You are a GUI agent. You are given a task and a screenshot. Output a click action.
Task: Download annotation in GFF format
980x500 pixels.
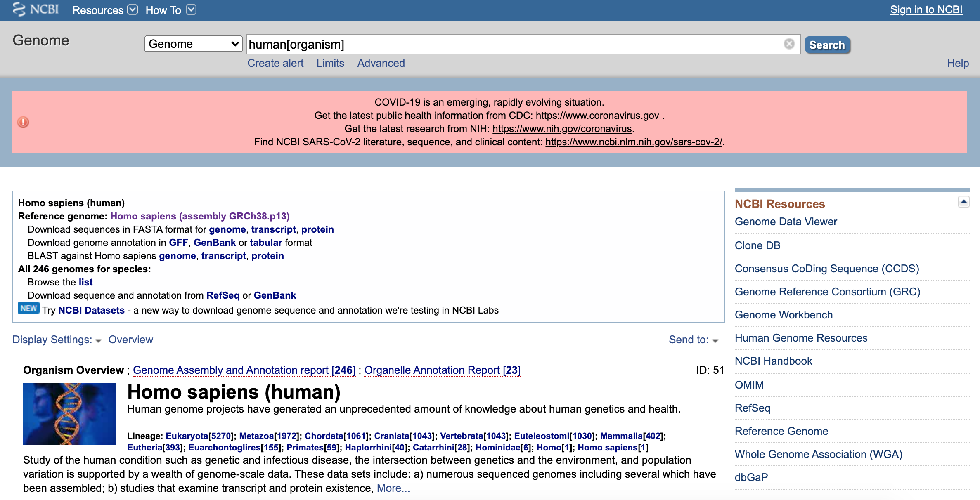[x=178, y=243]
